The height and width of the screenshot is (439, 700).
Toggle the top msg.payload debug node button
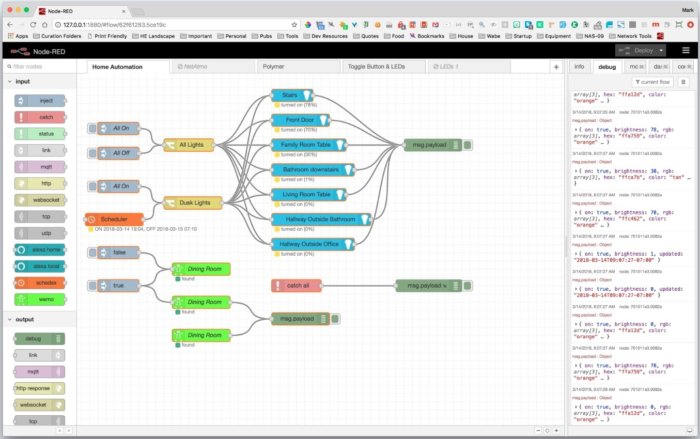pyautogui.click(x=467, y=145)
